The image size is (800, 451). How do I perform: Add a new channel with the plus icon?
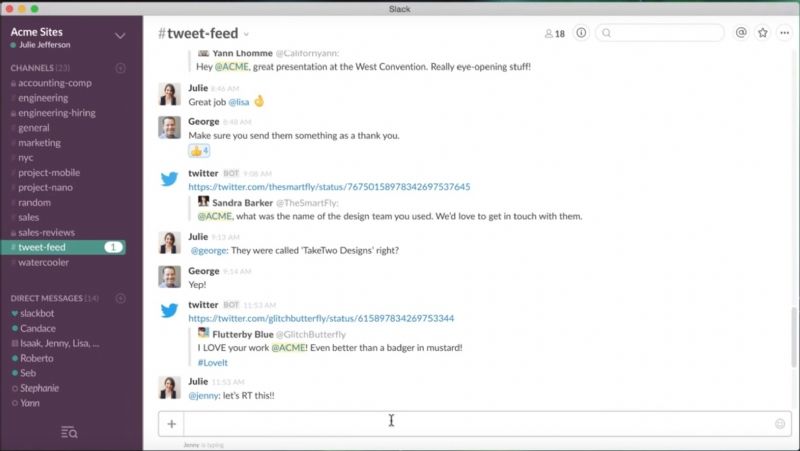coord(120,68)
